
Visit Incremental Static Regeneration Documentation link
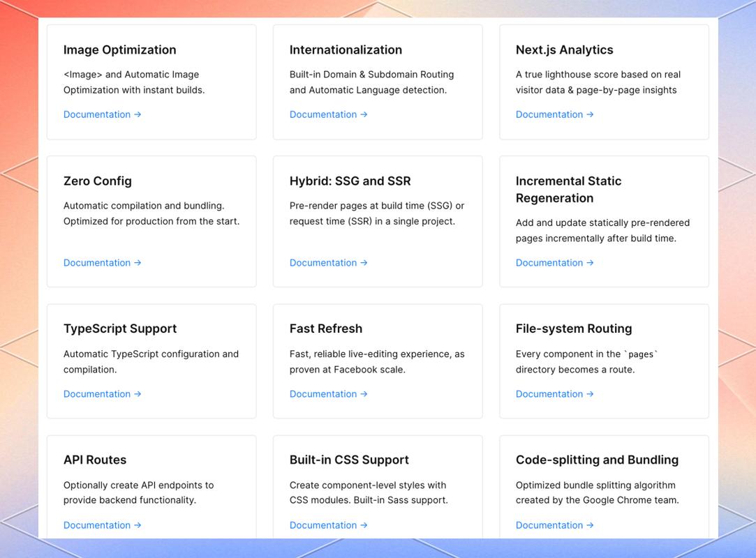coord(554,263)
